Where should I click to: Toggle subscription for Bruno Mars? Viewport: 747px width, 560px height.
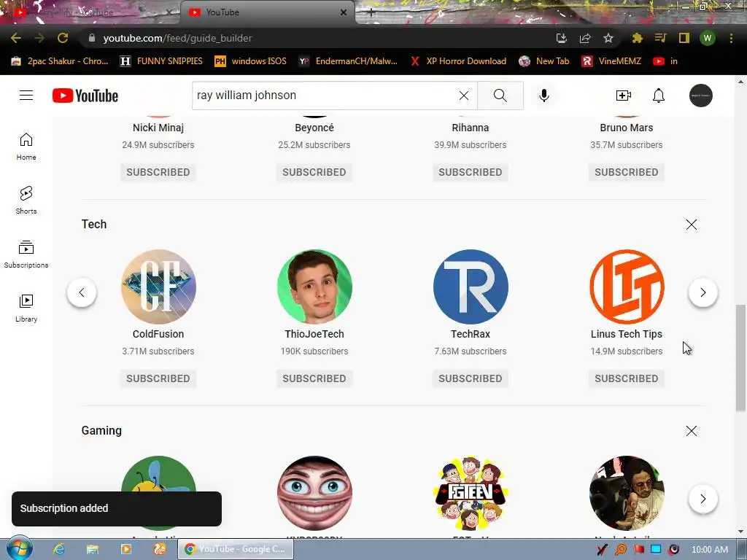[627, 172]
